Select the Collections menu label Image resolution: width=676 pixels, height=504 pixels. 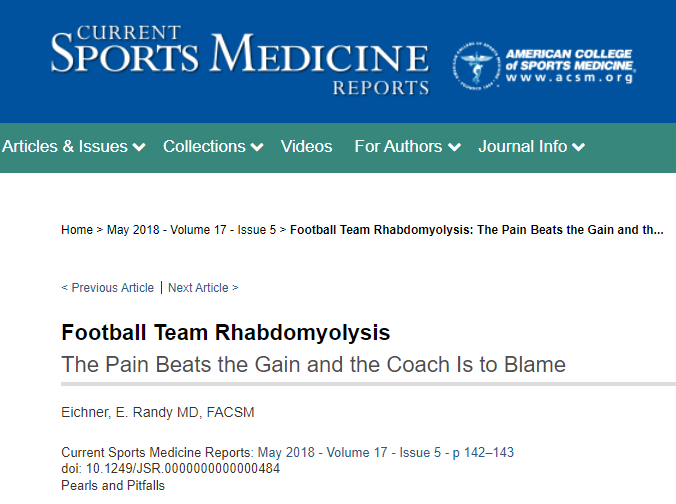pyautogui.click(x=204, y=147)
